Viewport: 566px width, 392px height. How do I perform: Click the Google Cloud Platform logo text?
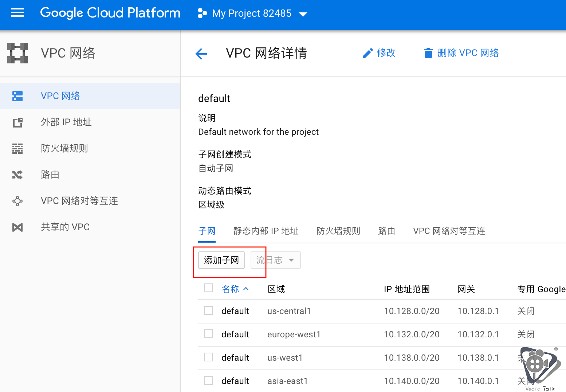tap(110, 13)
